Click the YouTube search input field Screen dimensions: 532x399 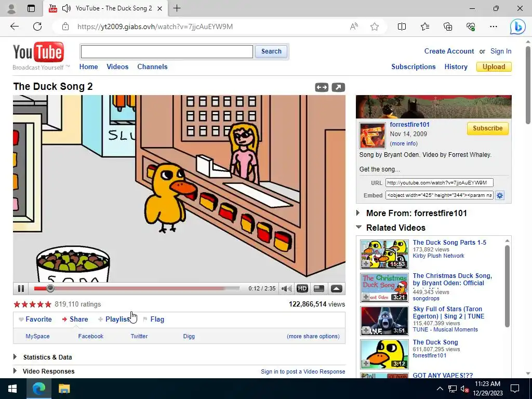[167, 51]
